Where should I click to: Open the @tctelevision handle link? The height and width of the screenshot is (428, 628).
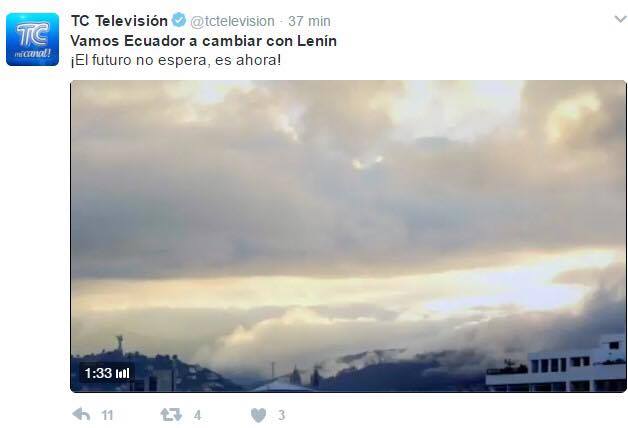(x=232, y=21)
